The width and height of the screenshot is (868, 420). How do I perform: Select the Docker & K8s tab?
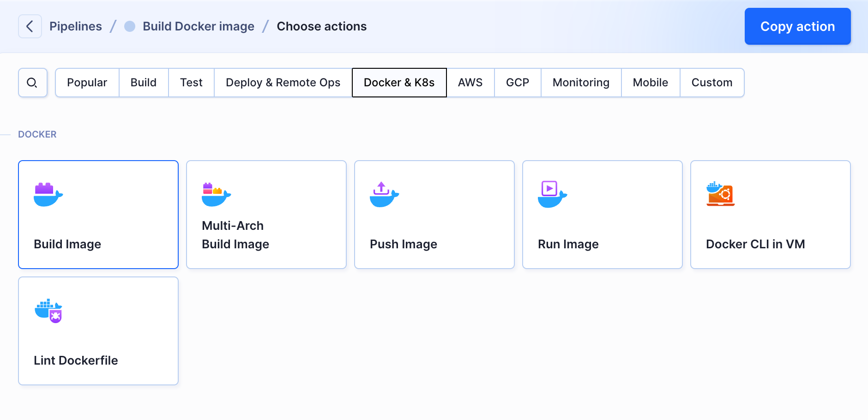[x=399, y=83]
